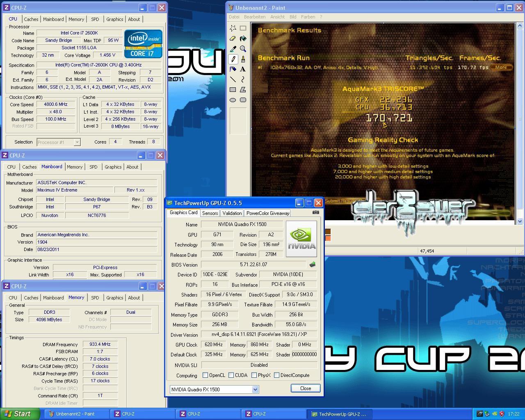Screen dimensions: 525x420
Task: Open the red security shield tray icon
Action: [x=502, y=414]
